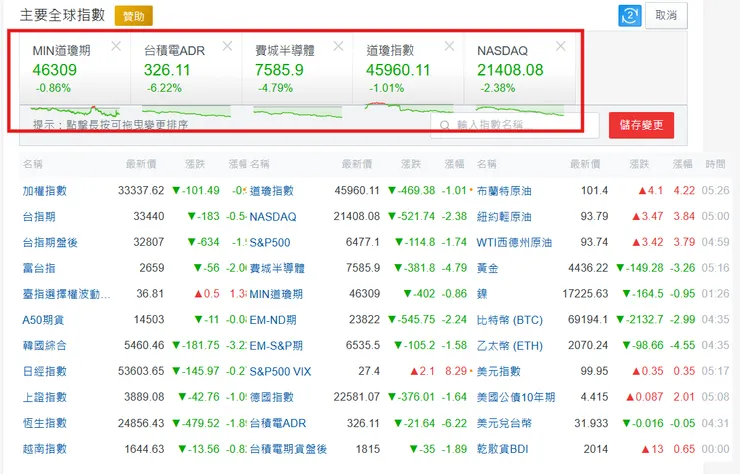Open the NASDAQ table link
Image resolution: width=740 pixels, height=474 pixels.
tap(273, 217)
